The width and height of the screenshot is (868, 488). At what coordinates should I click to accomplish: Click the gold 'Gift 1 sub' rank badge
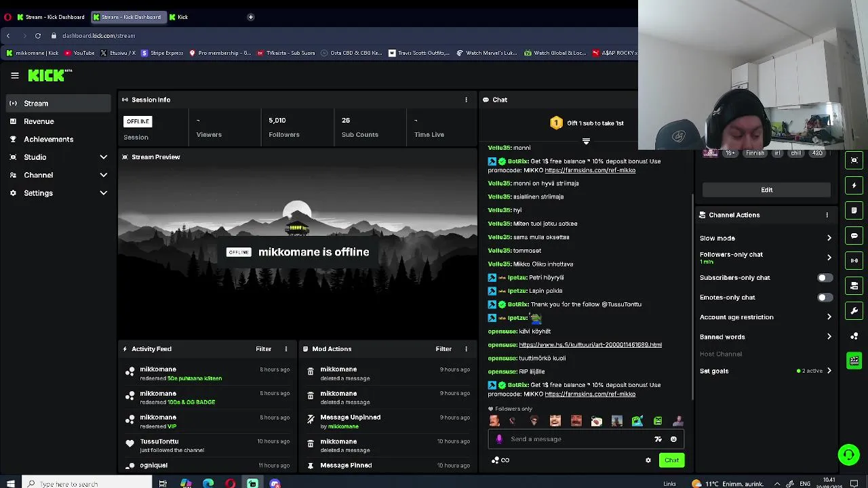556,123
